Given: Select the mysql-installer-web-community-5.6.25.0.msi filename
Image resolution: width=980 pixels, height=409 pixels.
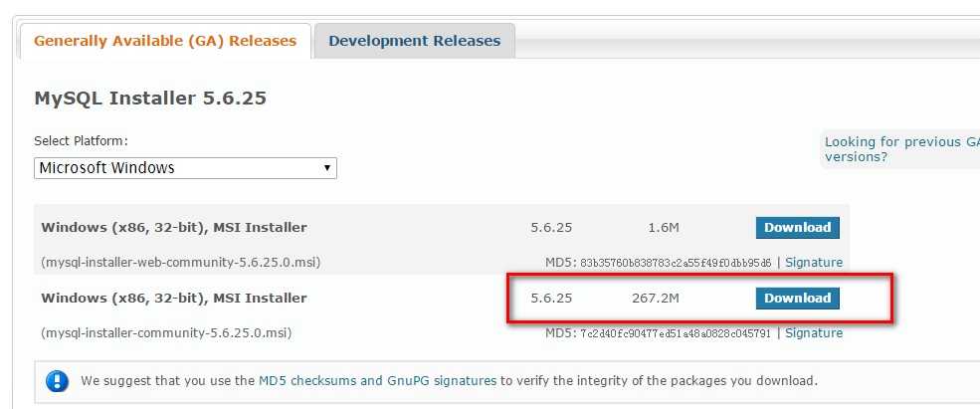Looking at the screenshot, I should pos(181,263).
